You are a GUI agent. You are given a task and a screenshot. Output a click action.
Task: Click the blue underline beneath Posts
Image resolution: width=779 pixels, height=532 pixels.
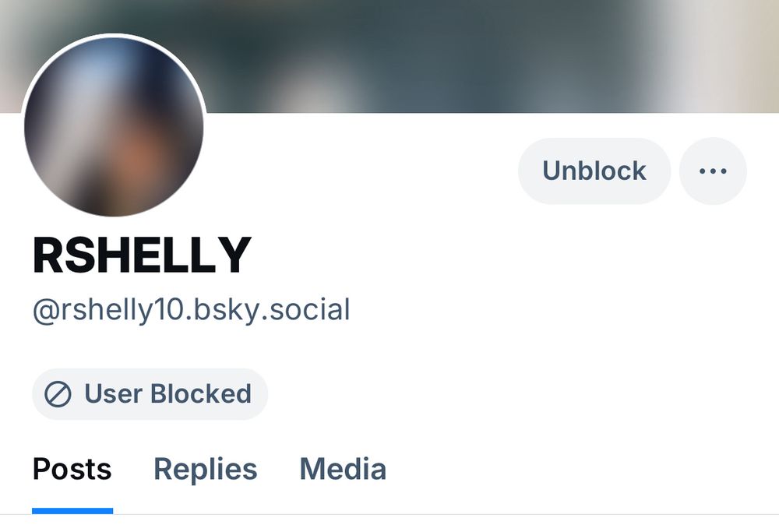(x=72, y=511)
